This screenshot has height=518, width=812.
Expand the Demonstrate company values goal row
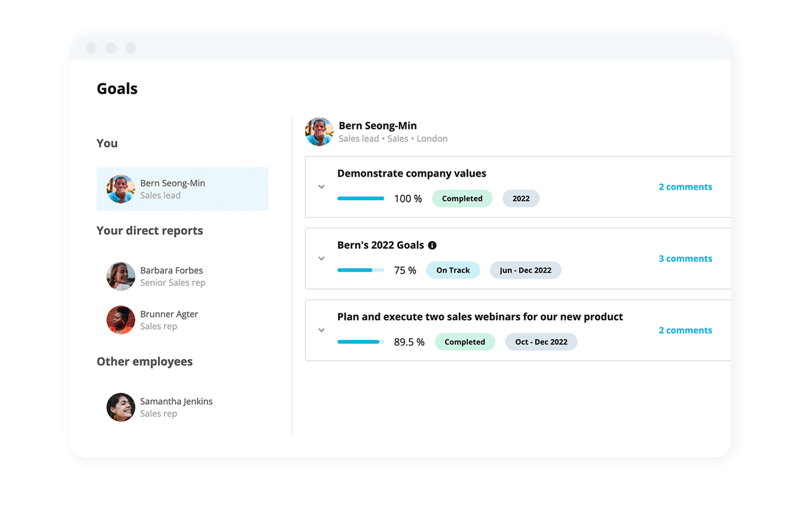tap(323, 187)
